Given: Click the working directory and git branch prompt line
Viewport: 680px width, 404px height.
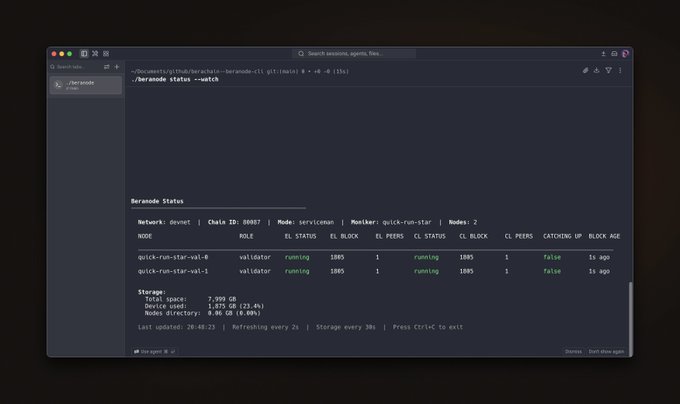Looking at the screenshot, I should (240, 72).
